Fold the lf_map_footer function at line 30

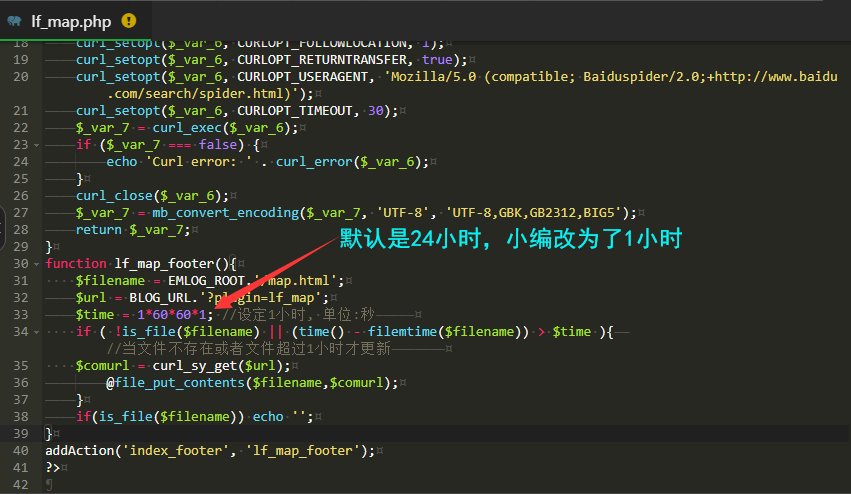[38, 263]
